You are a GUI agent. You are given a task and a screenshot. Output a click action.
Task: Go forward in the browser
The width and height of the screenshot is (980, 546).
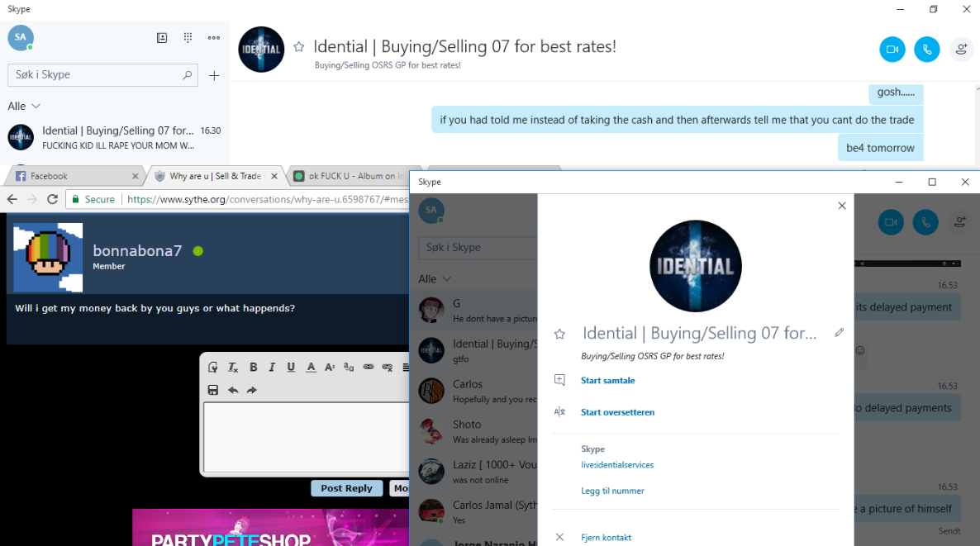pos(32,199)
